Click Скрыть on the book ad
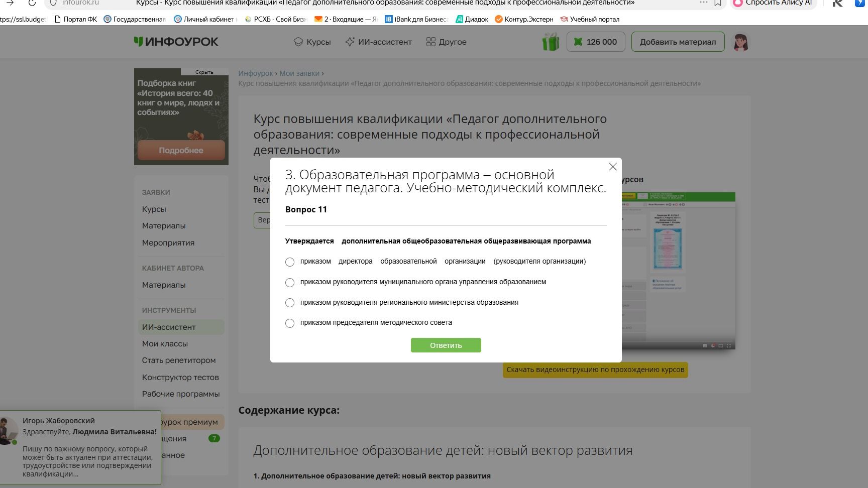 (204, 72)
